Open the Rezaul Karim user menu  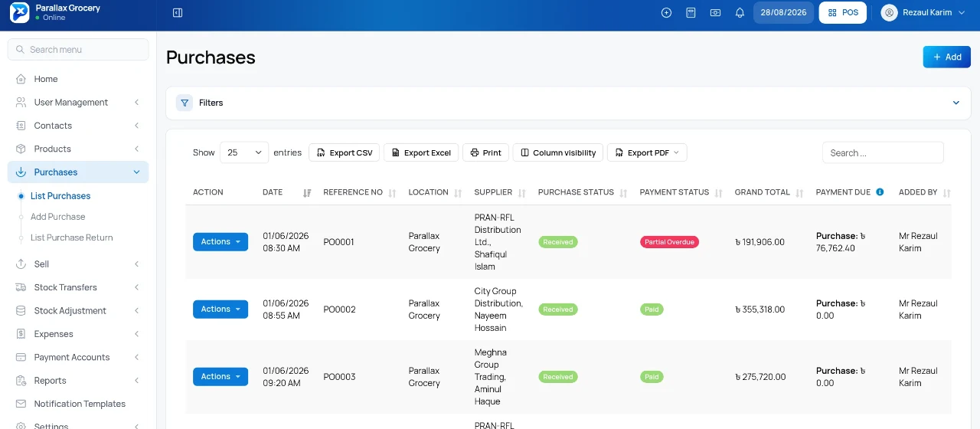tap(923, 13)
